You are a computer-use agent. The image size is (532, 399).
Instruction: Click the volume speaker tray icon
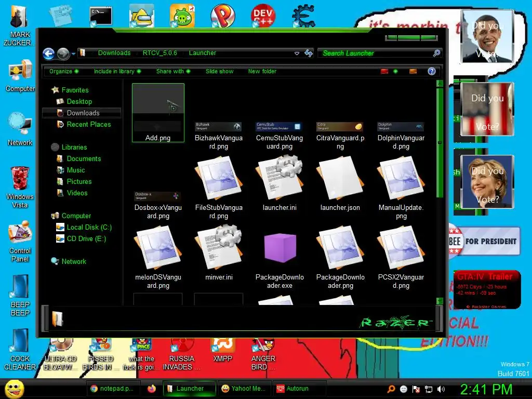click(x=441, y=389)
